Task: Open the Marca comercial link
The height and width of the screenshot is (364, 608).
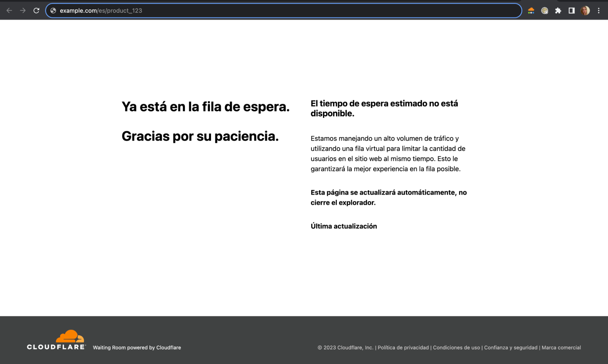Action: 561,348
